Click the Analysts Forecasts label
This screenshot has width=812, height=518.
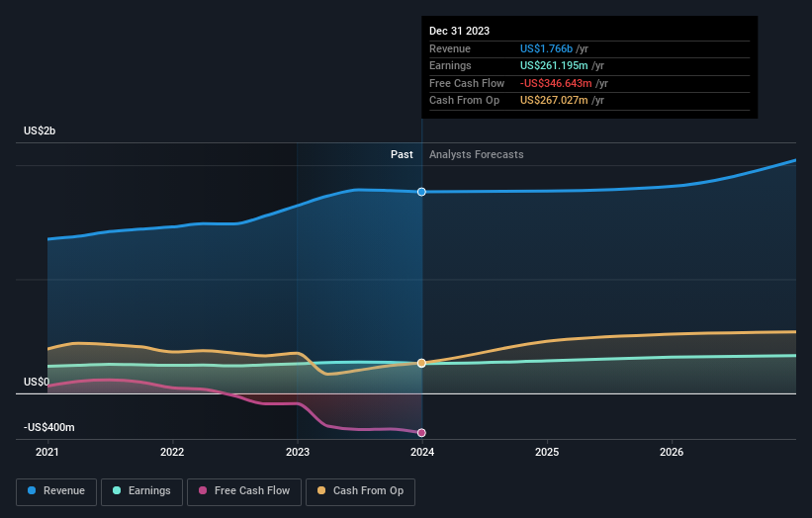click(477, 154)
